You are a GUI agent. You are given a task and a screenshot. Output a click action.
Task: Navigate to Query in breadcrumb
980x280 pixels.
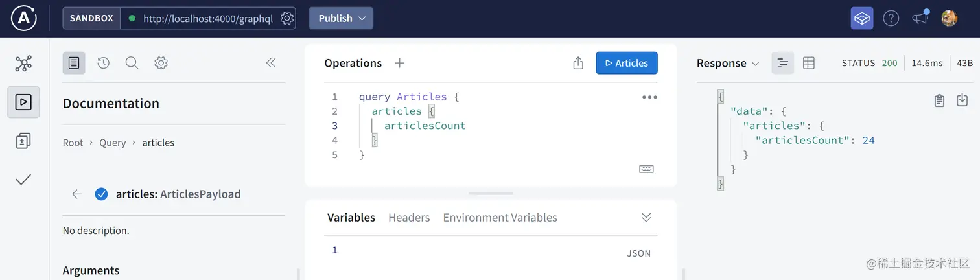pos(113,143)
